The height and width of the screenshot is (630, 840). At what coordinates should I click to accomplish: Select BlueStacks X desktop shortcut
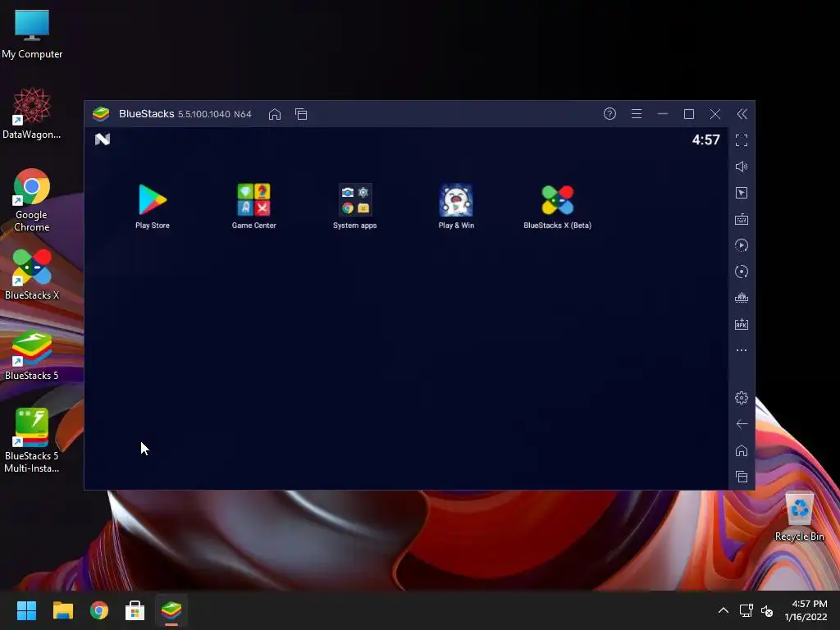point(32,274)
